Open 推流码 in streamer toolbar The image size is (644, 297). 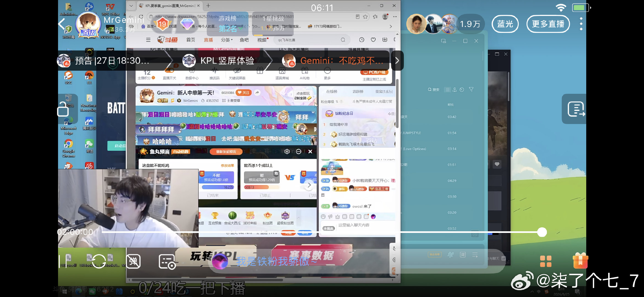214,74
